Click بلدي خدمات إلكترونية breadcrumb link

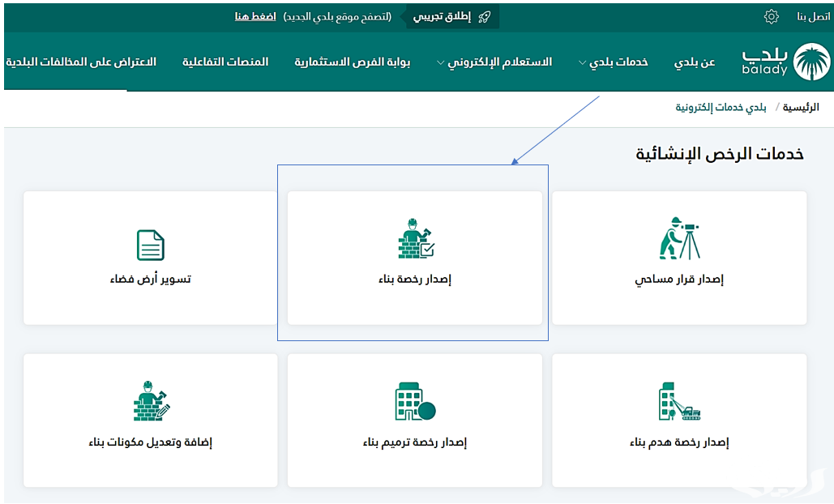tap(721, 108)
